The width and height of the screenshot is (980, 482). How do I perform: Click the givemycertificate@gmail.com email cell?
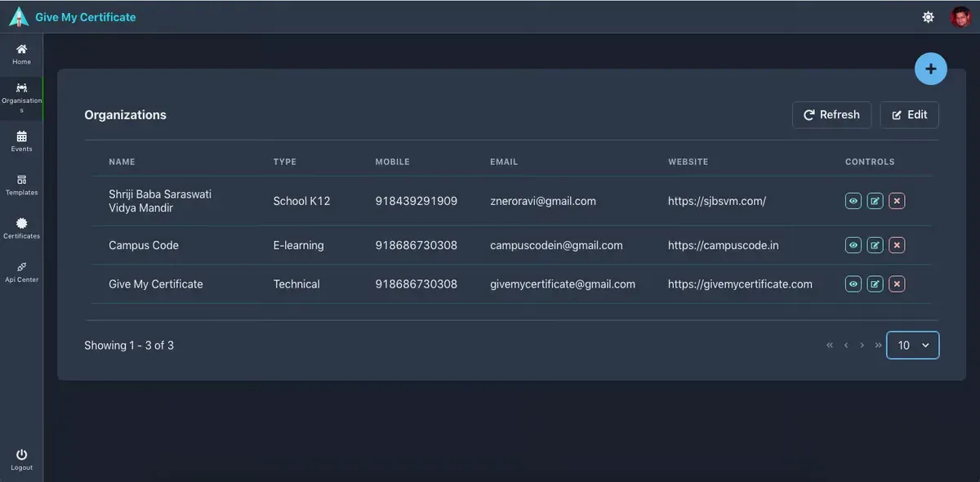pyautogui.click(x=563, y=284)
